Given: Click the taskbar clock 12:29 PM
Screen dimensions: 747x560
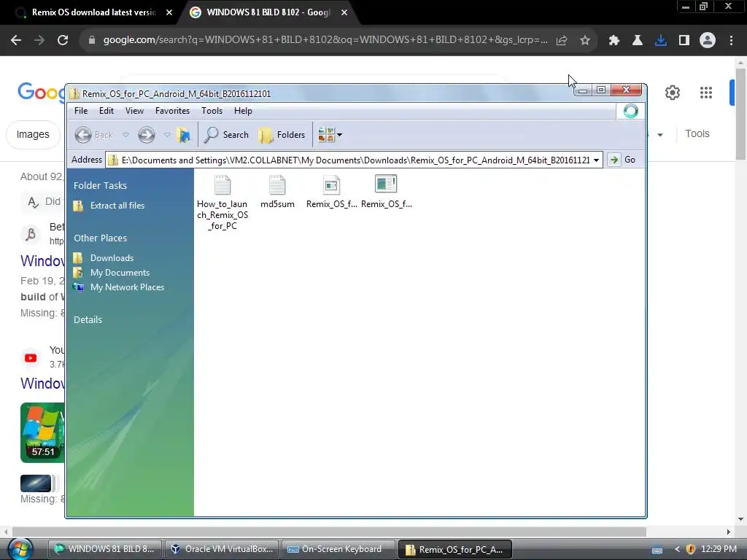Looking at the screenshot, I should (719, 549).
